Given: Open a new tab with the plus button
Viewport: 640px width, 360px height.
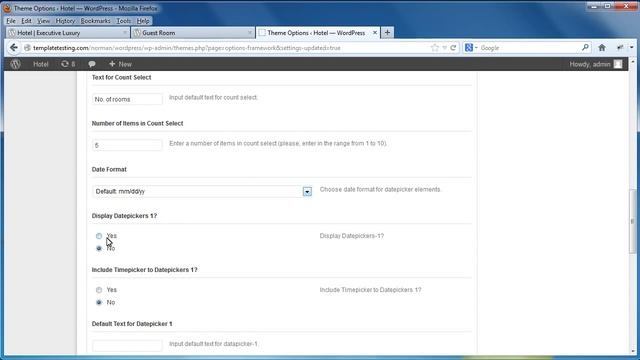Looking at the screenshot, I should [x=387, y=33].
